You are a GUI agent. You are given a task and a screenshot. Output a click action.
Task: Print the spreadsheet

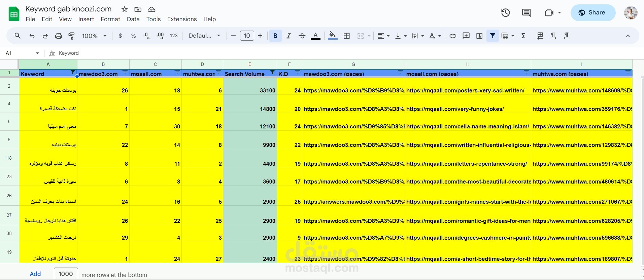point(59,36)
